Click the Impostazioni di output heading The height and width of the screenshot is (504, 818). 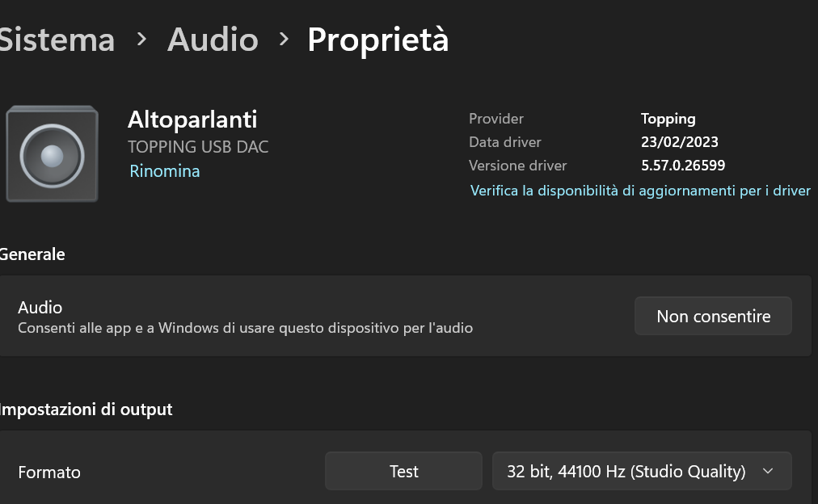pyautogui.click(x=86, y=409)
